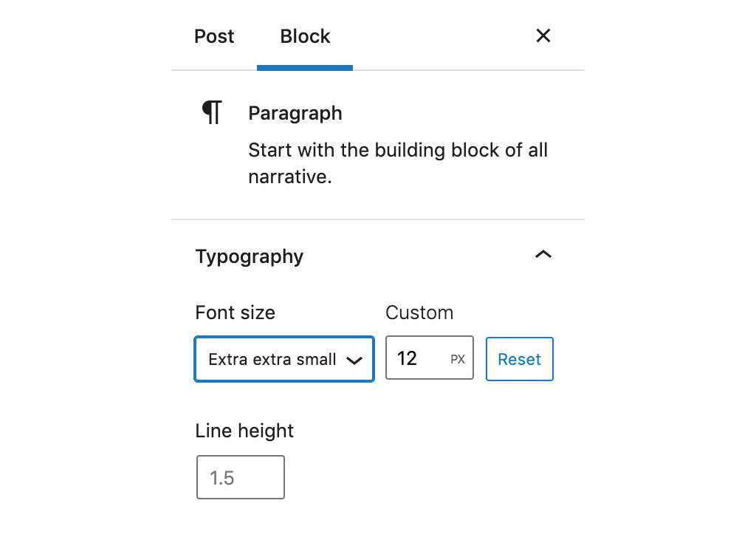Switch to the Post tab

[213, 35]
